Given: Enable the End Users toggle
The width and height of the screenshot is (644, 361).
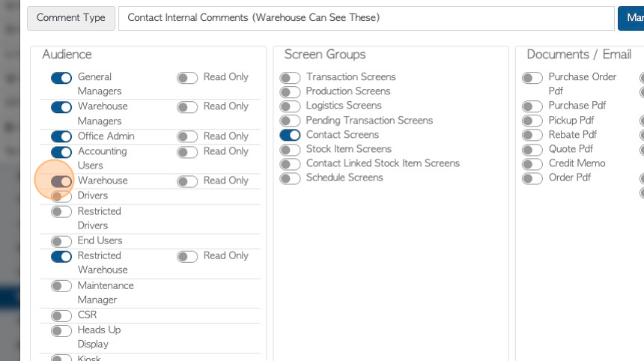Looking at the screenshot, I should click(x=61, y=241).
